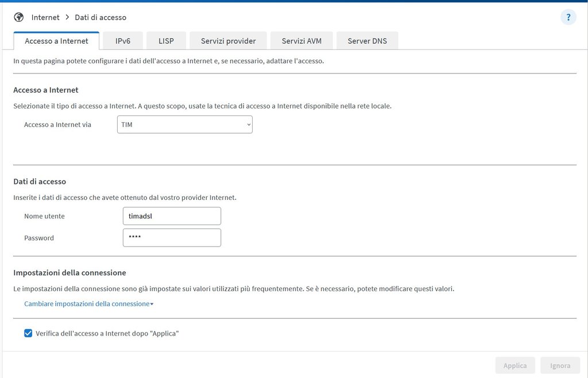Open the LISP tab

point(166,41)
